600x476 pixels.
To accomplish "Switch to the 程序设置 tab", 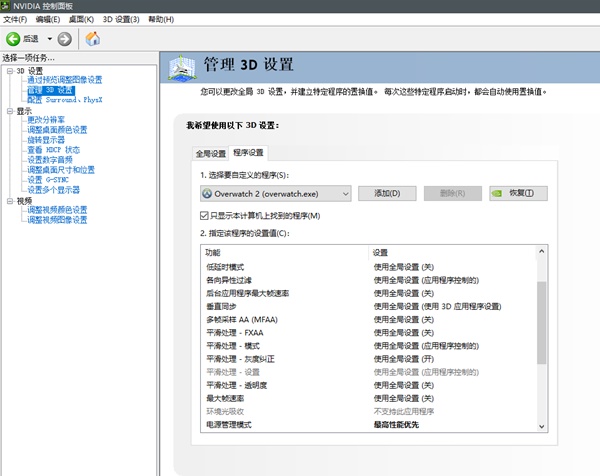I will [248, 153].
